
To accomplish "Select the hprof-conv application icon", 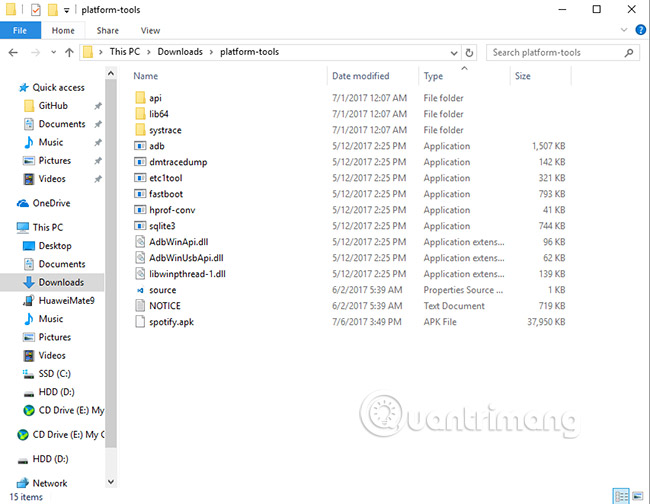I will tap(140, 210).
